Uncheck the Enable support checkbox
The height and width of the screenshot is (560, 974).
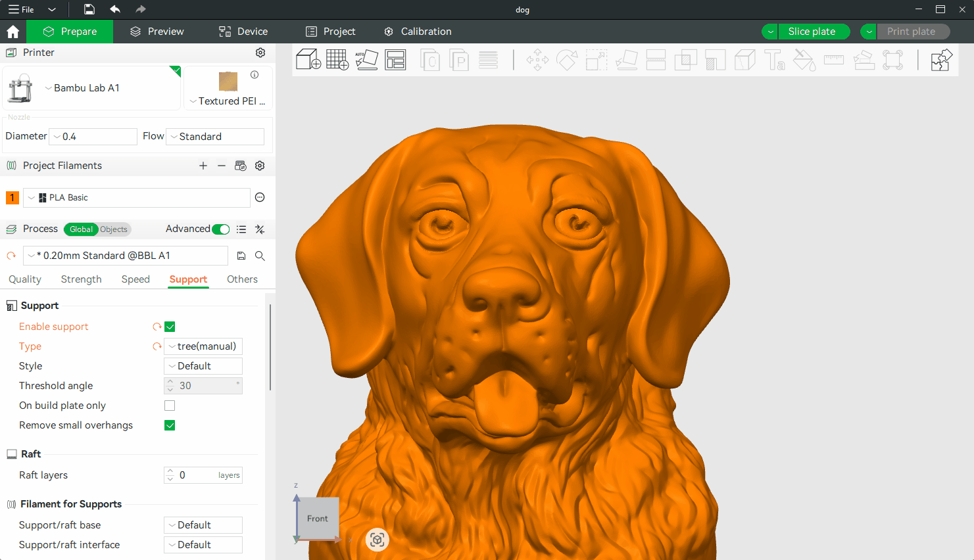[170, 327]
